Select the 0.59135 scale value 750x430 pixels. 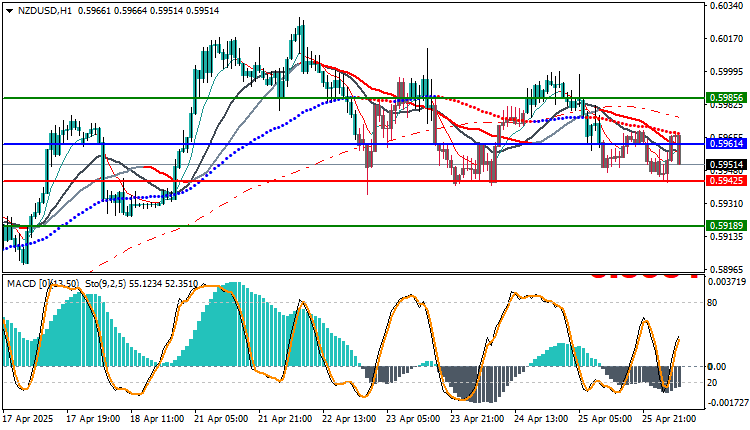[727, 236]
